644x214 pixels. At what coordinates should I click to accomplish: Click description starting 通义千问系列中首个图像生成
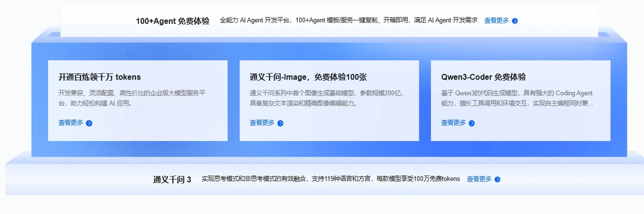[x=327, y=98]
